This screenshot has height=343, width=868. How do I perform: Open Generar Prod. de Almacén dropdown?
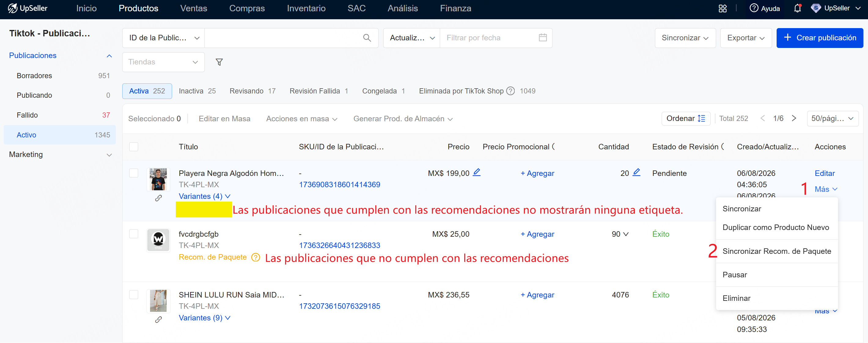point(403,119)
